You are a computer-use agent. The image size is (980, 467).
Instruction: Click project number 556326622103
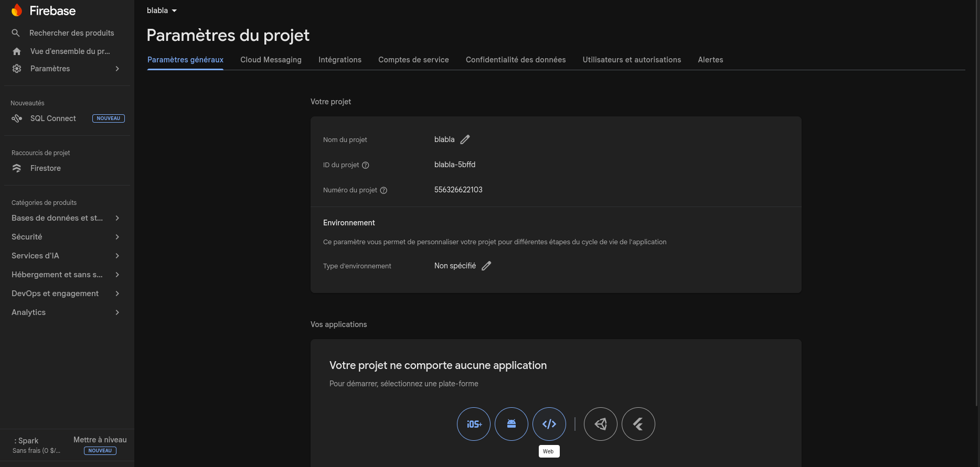458,190
